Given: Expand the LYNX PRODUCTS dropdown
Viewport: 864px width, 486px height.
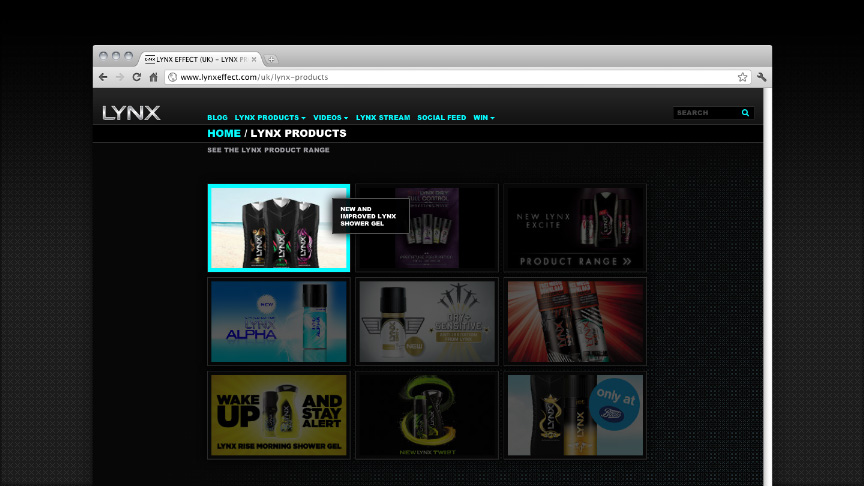Looking at the screenshot, I should (x=270, y=117).
